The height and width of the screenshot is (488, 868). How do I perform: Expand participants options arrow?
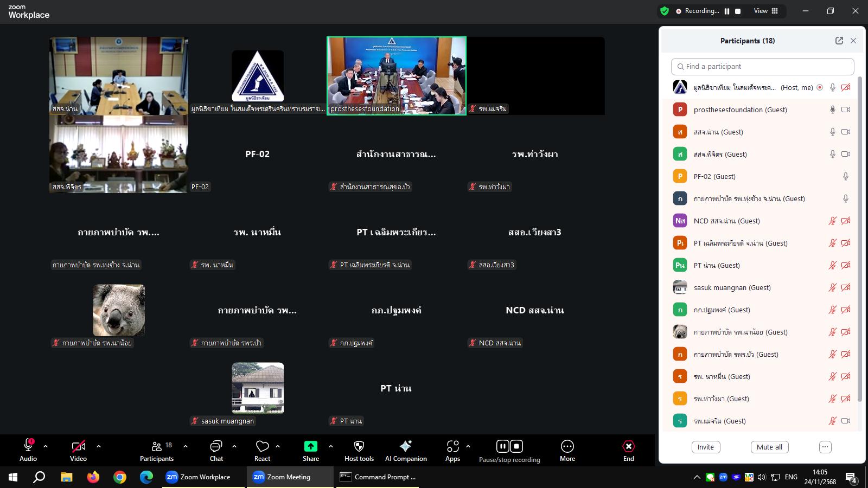click(186, 446)
